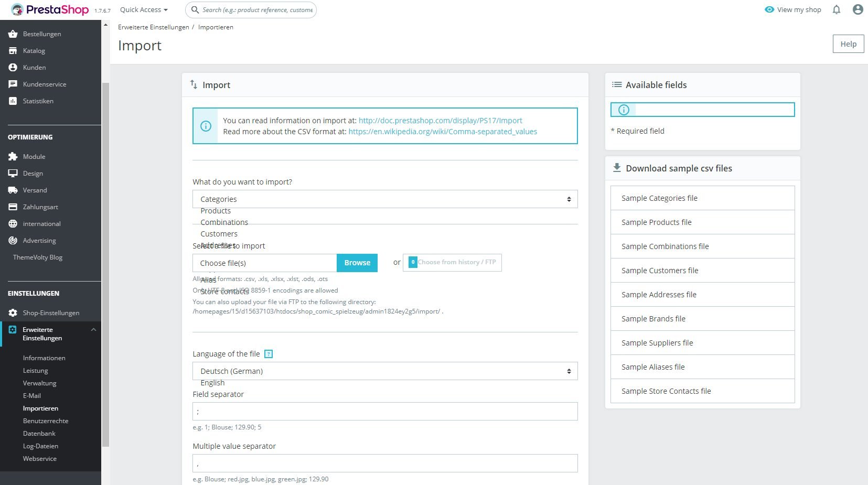This screenshot has height=485, width=868.
Task: Open Webservice submenu item
Action: coord(40,459)
